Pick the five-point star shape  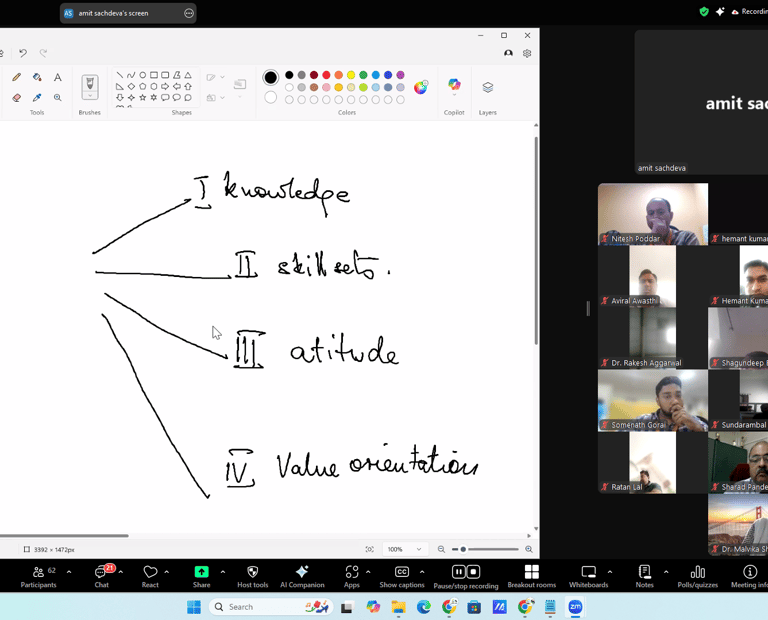pos(143,97)
